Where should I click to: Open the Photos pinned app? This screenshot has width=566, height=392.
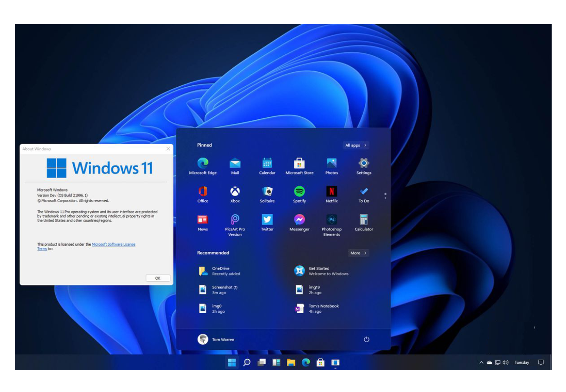(332, 166)
